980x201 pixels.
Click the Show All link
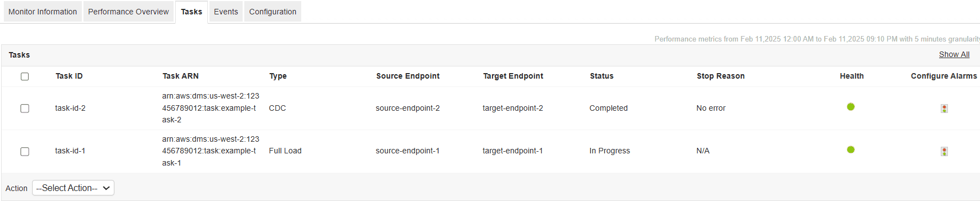[x=954, y=54]
